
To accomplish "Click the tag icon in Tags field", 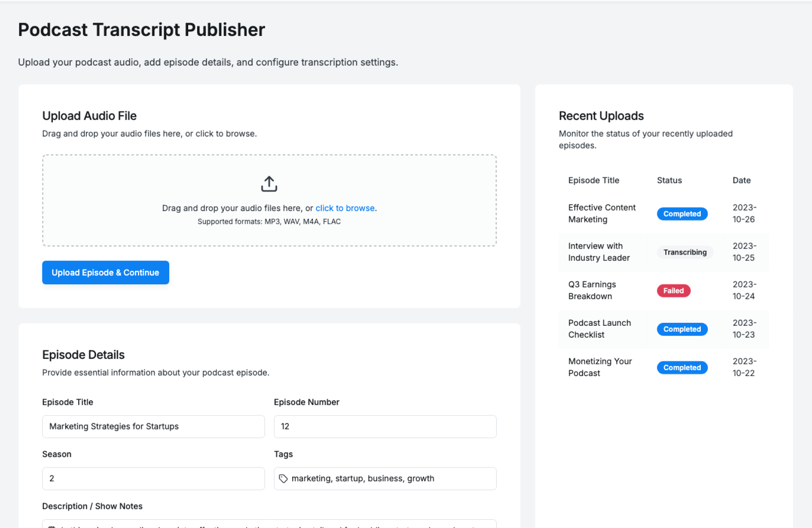I will (283, 478).
